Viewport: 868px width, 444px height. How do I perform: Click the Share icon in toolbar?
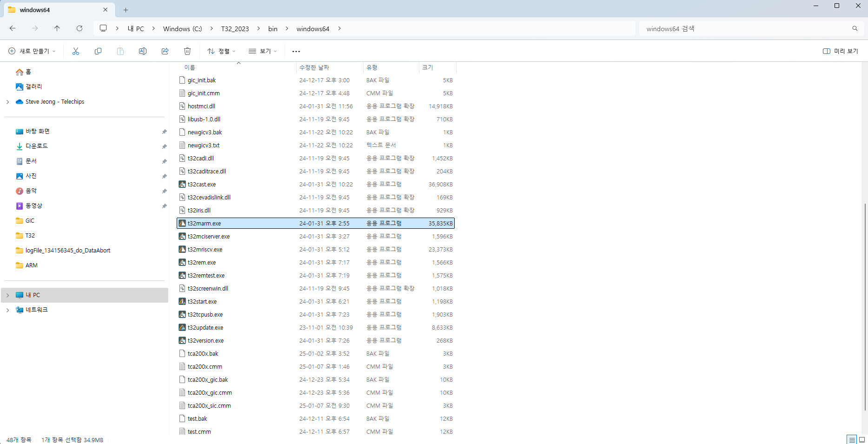coord(165,51)
